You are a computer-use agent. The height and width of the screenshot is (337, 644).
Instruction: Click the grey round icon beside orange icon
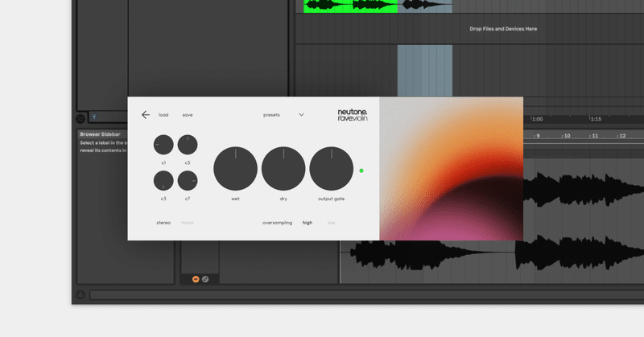[x=205, y=279]
